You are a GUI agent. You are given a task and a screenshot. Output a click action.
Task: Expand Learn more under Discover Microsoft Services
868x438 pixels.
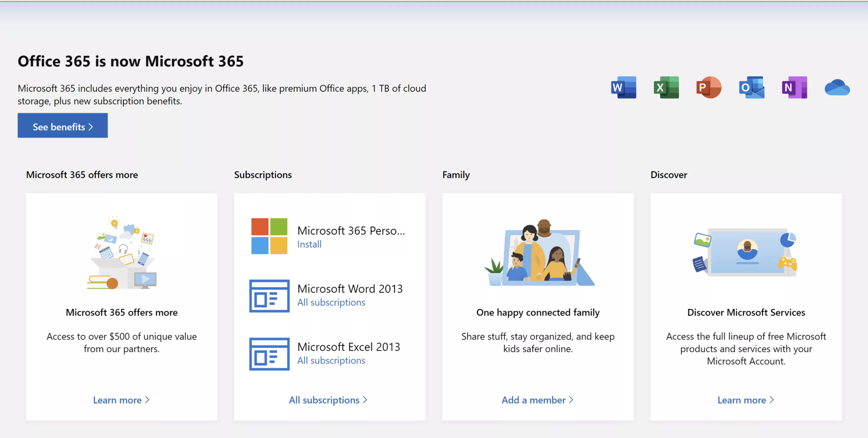[x=745, y=400]
